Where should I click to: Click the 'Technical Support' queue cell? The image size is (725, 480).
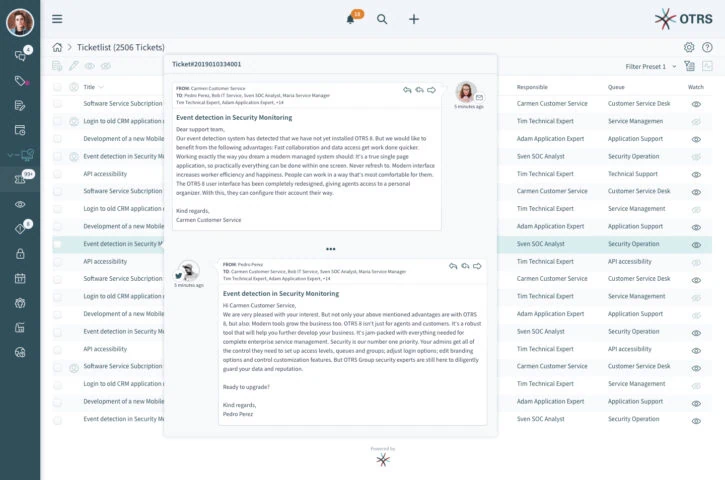(633, 174)
